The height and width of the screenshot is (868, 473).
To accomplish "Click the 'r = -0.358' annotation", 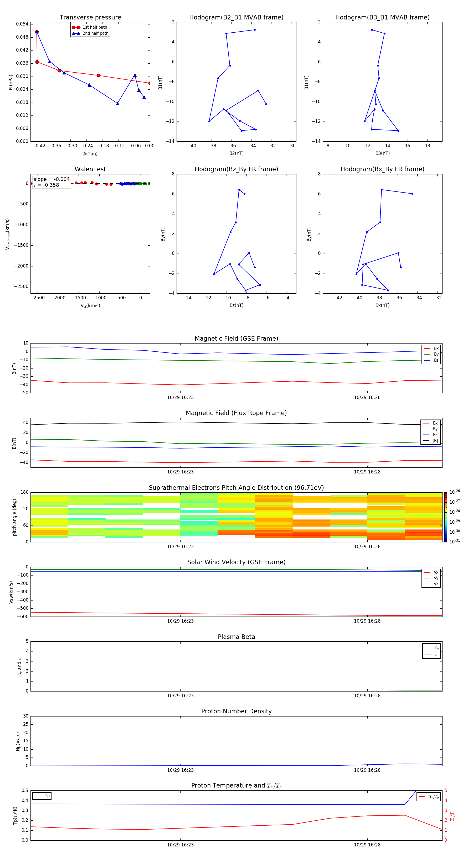I will pyautogui.click(x=47, y=185).
